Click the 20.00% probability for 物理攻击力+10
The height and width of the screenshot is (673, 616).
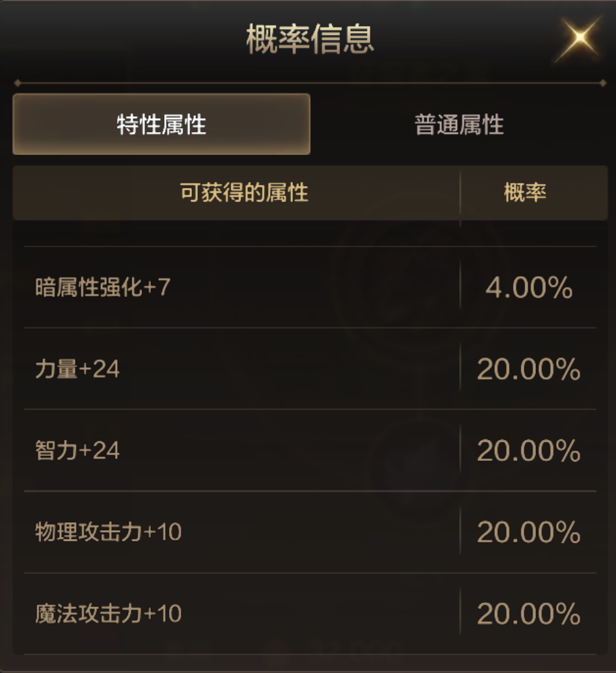(528, 533)
